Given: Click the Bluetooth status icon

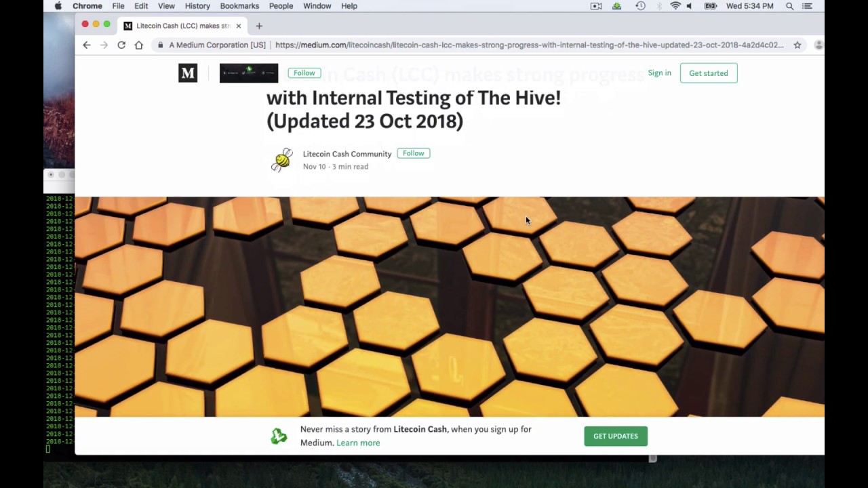Looking at the screenshot, I should pos(658,6).
